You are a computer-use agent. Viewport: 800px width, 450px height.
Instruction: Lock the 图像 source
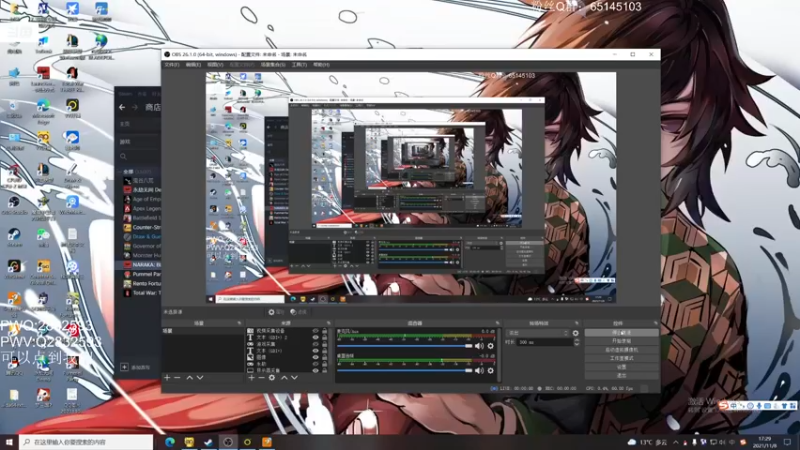(x=324, y=357)
